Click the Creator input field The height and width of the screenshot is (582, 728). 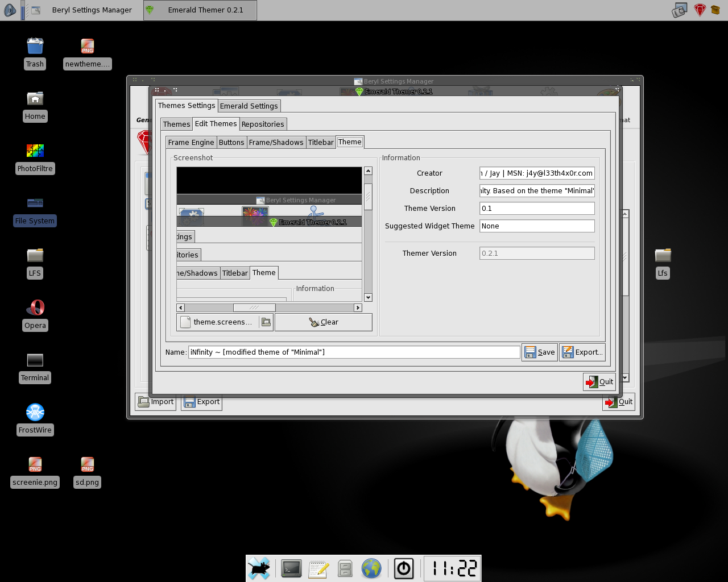537,173
